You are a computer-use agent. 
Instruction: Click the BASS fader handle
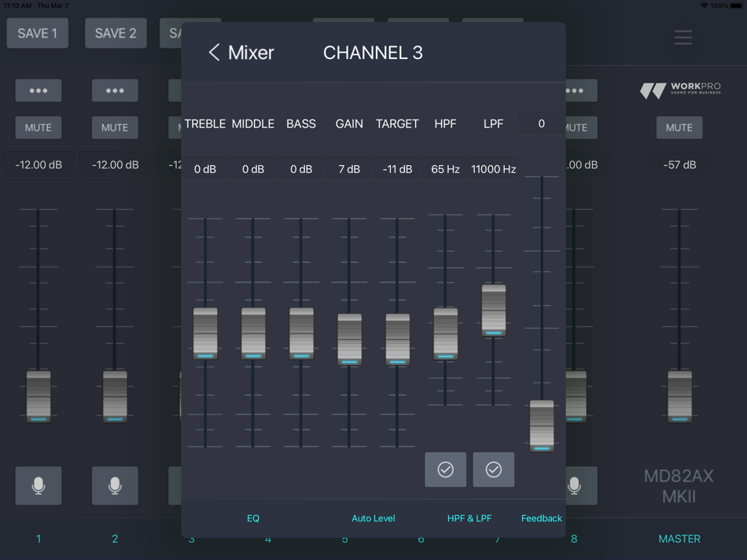click(302, 333)
